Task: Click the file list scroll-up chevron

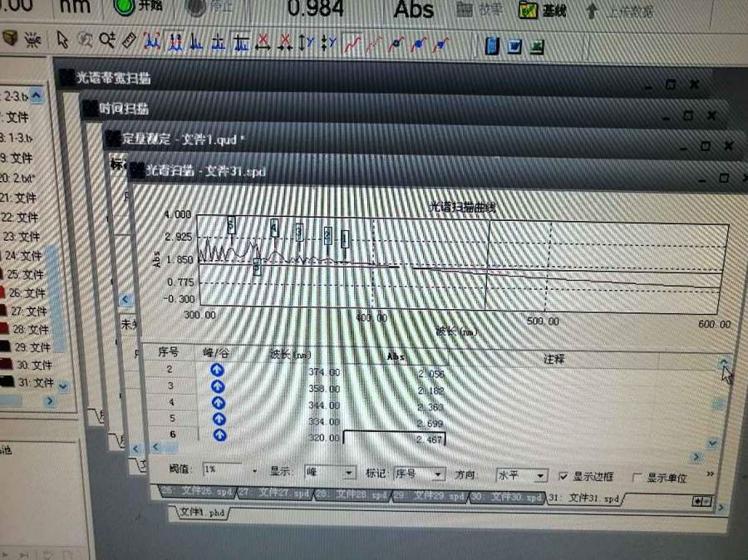Action: point(37,95)
